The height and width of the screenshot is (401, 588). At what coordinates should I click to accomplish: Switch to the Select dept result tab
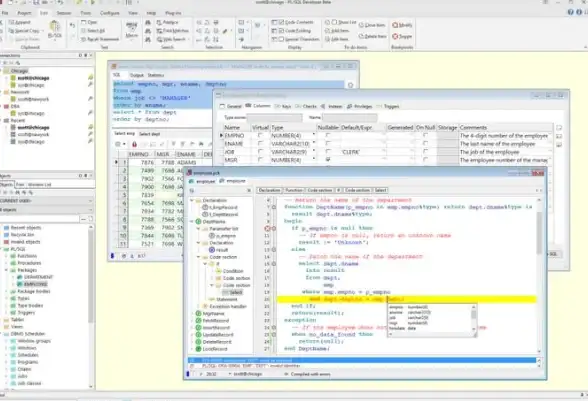(x=149, y=134)
